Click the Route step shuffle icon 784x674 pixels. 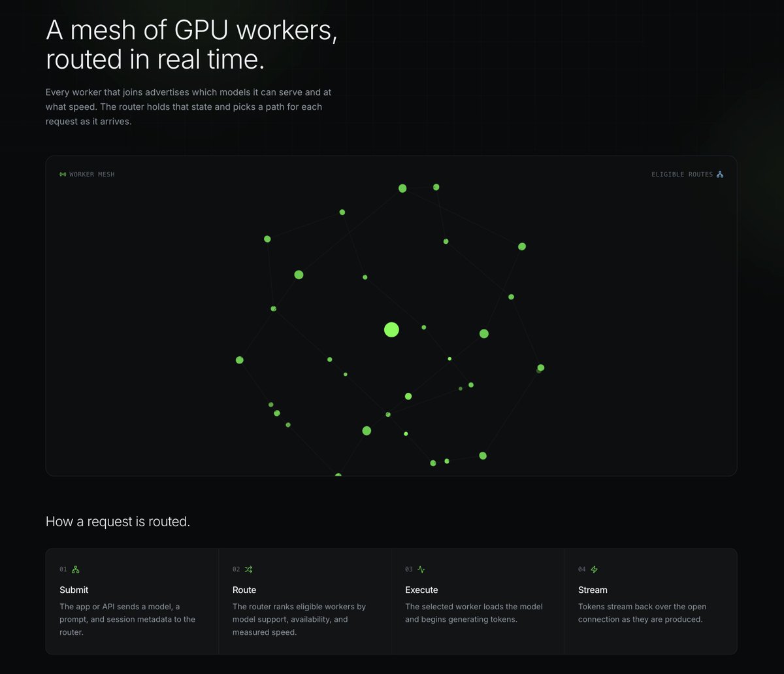tap(248, 569)
